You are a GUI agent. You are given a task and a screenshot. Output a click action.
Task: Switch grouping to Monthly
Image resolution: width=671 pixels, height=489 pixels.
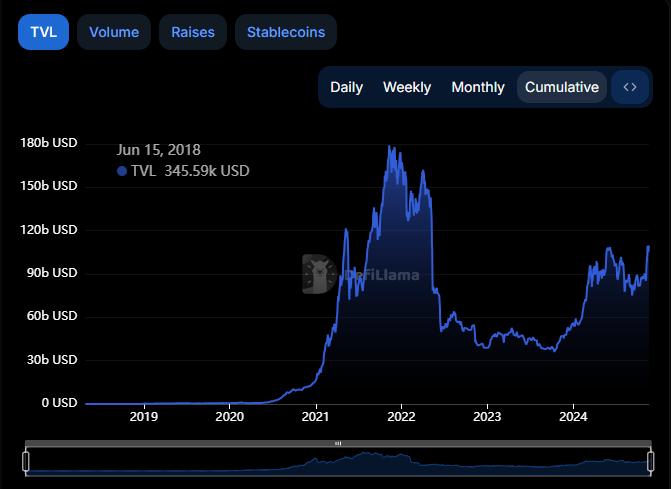[x=478, y=87]
